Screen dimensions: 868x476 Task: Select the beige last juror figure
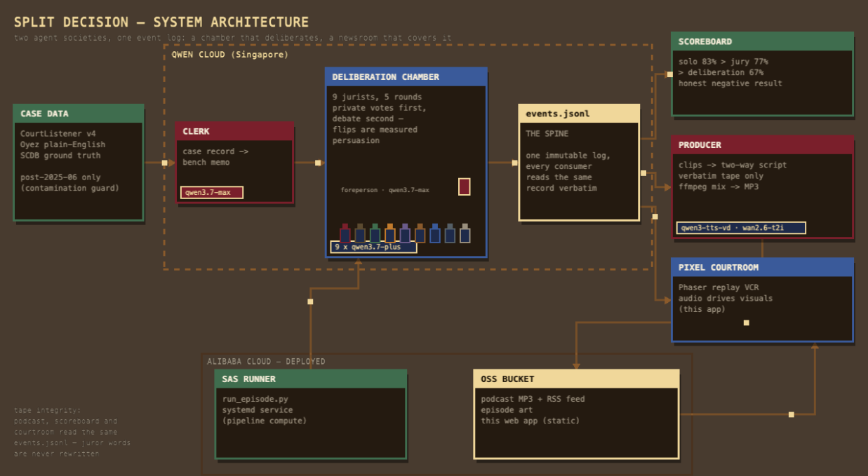465,233
